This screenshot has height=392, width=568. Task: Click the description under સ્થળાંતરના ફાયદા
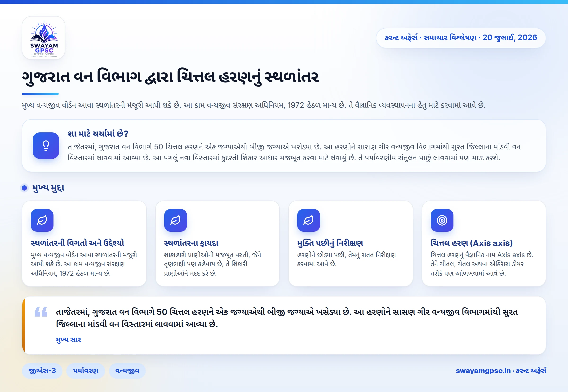click(213, 264)
